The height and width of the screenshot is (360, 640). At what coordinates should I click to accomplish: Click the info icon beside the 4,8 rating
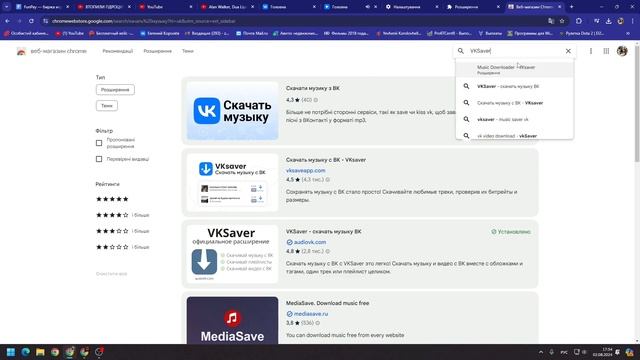click(x=327, y=251)
